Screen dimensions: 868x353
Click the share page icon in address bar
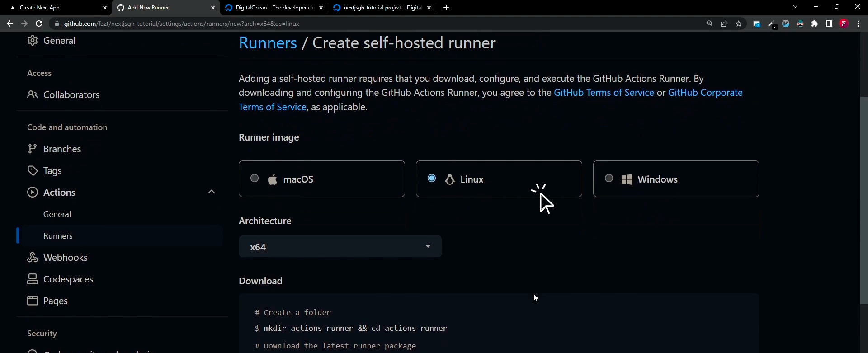click(724, 24)
